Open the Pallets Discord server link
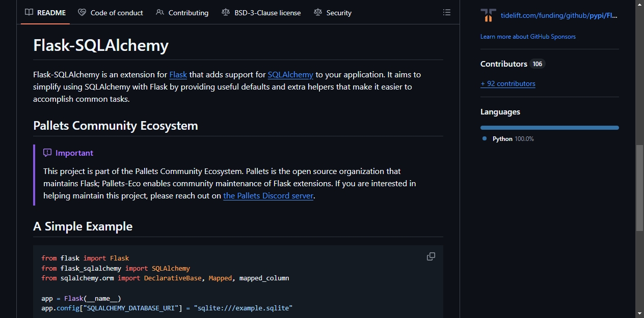Screen dimensions: 644x318 (x=268, y=195)
